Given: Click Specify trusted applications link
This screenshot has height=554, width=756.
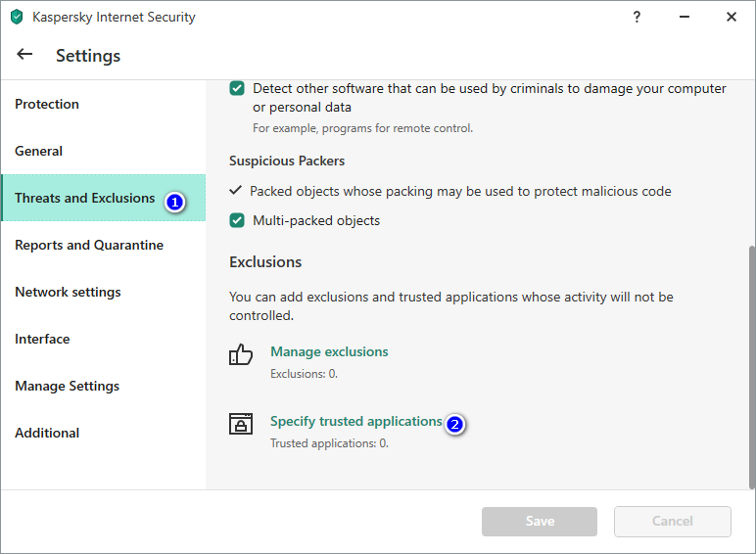Looking at the screenshot, I should (356, 421).
